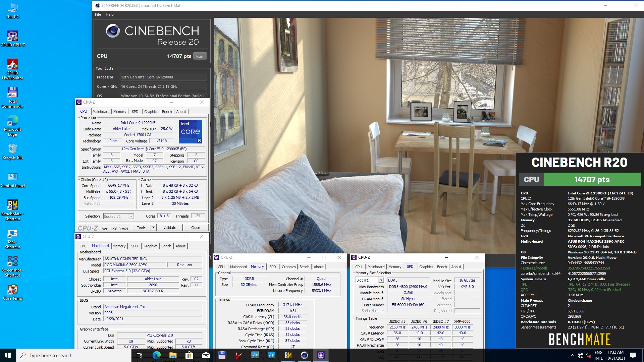
Task: Open Graphics tab in Memory CPU-Z window
Action: pos(289,267)
